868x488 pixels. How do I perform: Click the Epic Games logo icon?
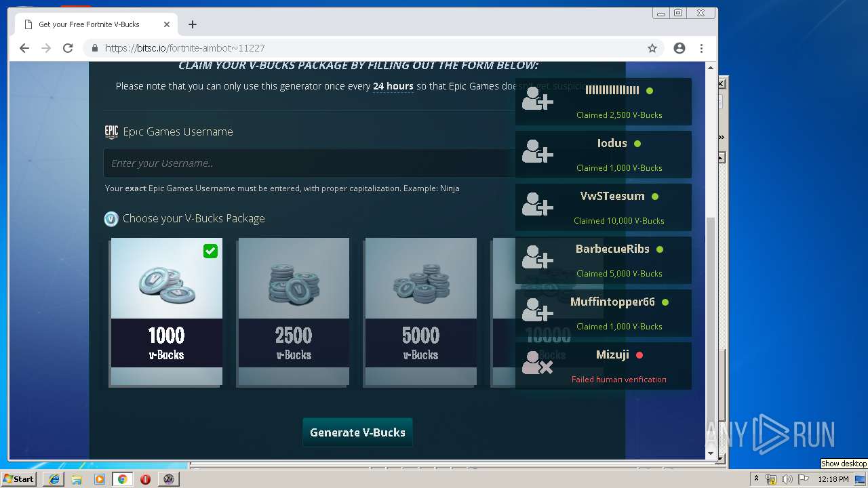(x=111, y=131)
